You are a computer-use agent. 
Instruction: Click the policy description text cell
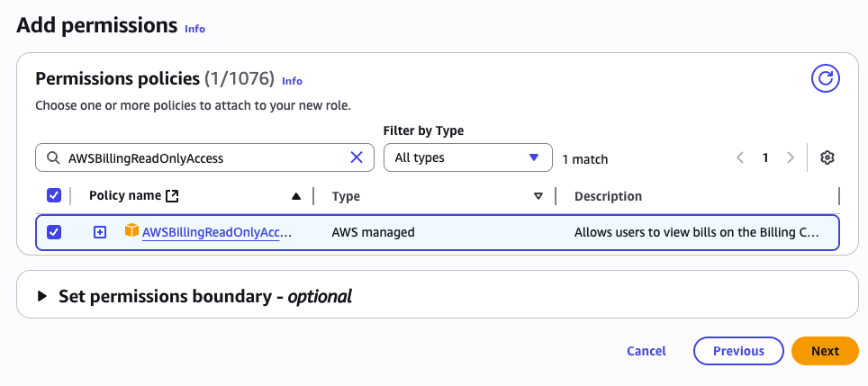pyautogui.click(x=696, y=232)
